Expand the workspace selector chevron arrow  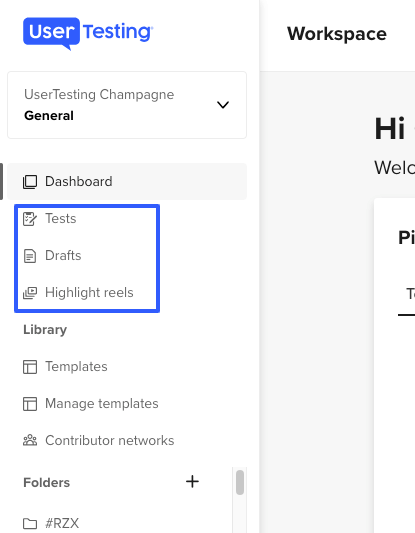(x=223, y=105)
